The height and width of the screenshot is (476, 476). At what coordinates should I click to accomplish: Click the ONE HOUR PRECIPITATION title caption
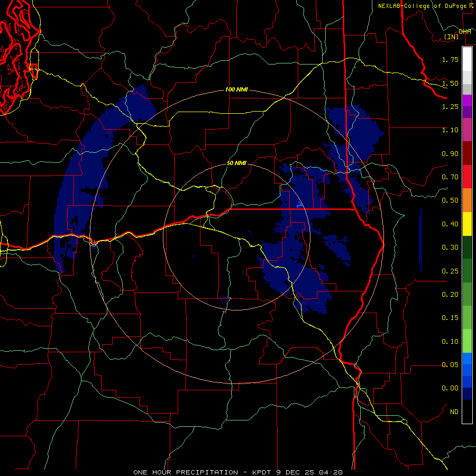tap(238, 472)
